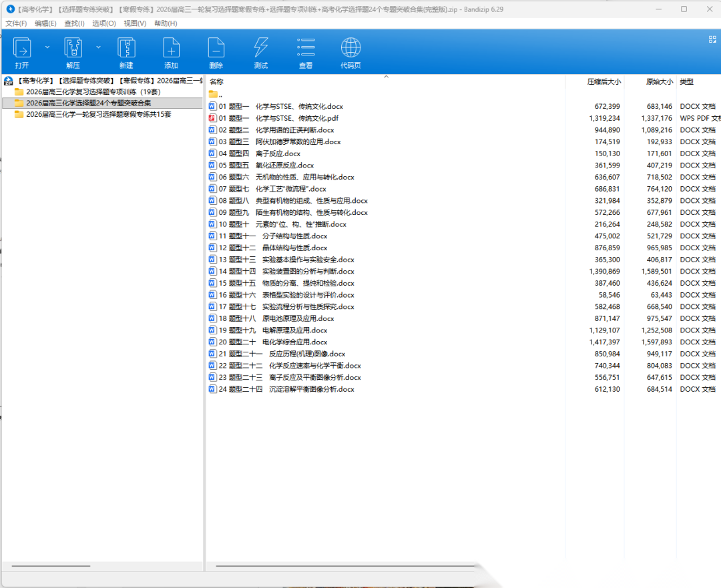Image resolution: width=721 pixels, height=588 pixels.
Task: Open the 文件(F) menu
Action: click(x=16, y=23)
